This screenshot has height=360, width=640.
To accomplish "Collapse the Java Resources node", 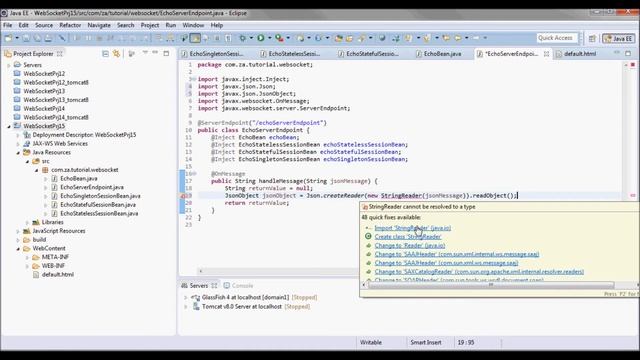I will point(18,152).
